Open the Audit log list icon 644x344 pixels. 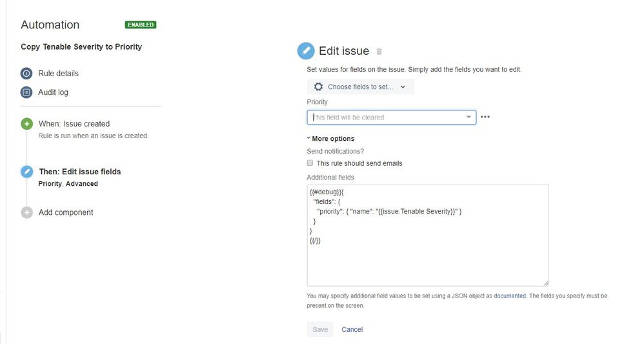26,92
